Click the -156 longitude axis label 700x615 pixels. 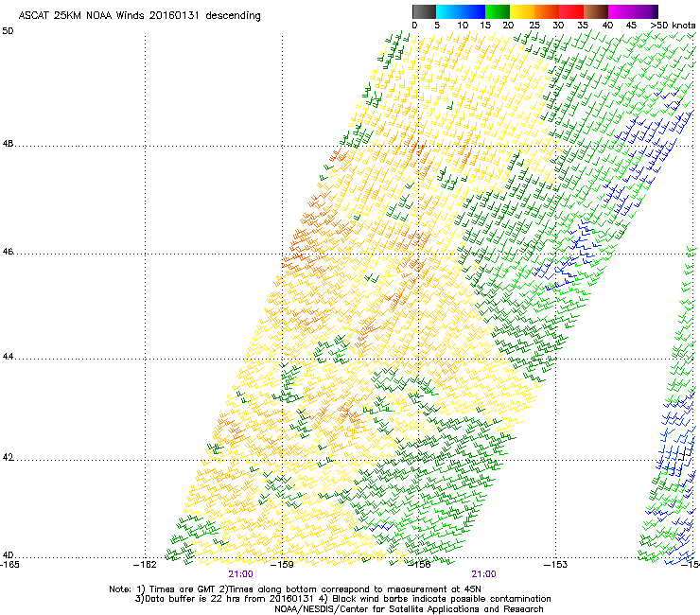click(x=419, y=564)
